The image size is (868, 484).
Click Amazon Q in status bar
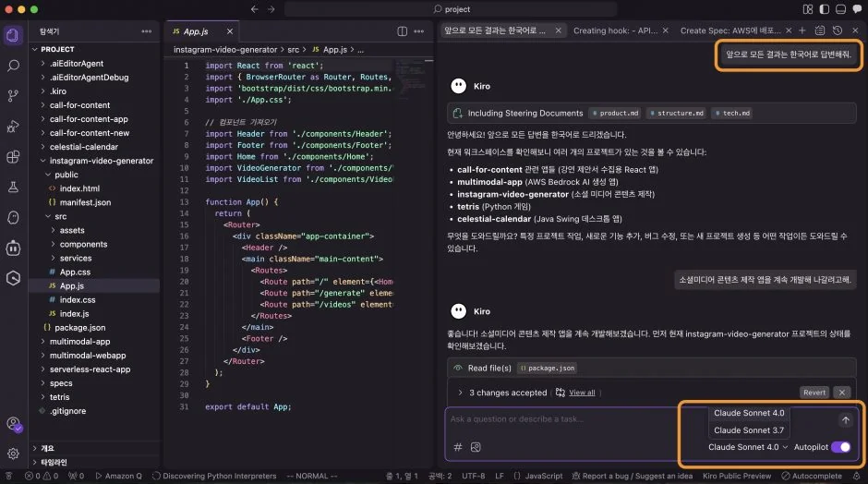118,477
